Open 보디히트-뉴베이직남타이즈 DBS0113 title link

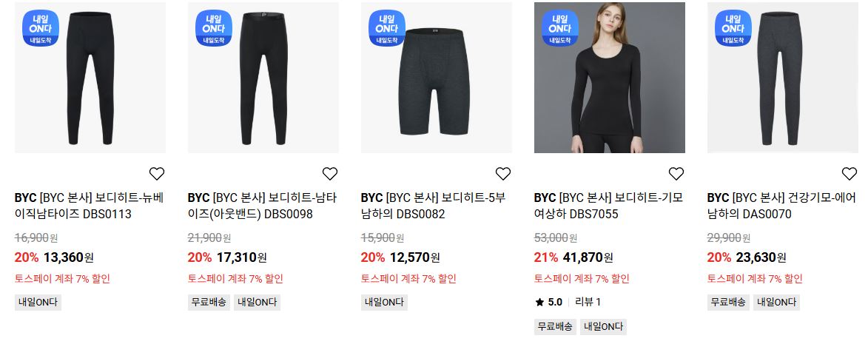[x=89, y=206]
